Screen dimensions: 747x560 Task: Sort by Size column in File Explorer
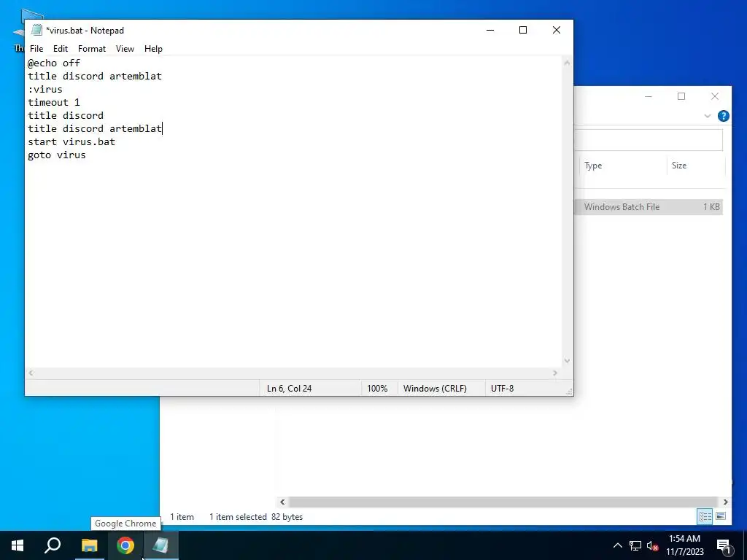pyautogui.click(x=695, y=166)
